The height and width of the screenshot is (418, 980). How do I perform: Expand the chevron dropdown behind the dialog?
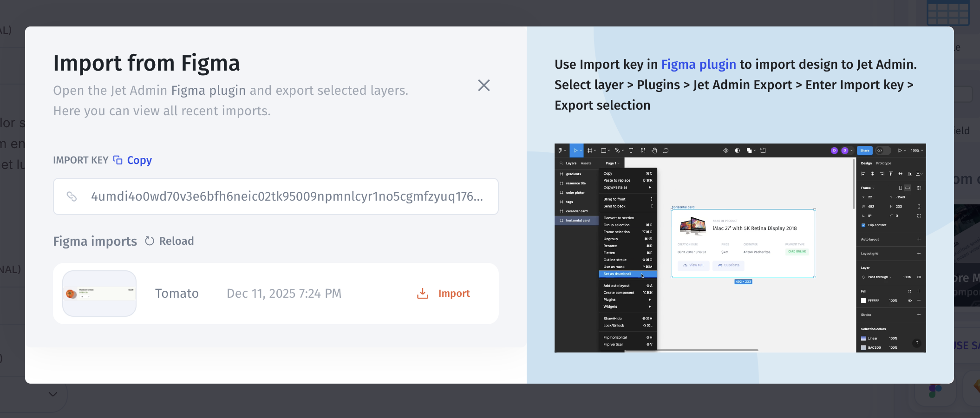53,394
